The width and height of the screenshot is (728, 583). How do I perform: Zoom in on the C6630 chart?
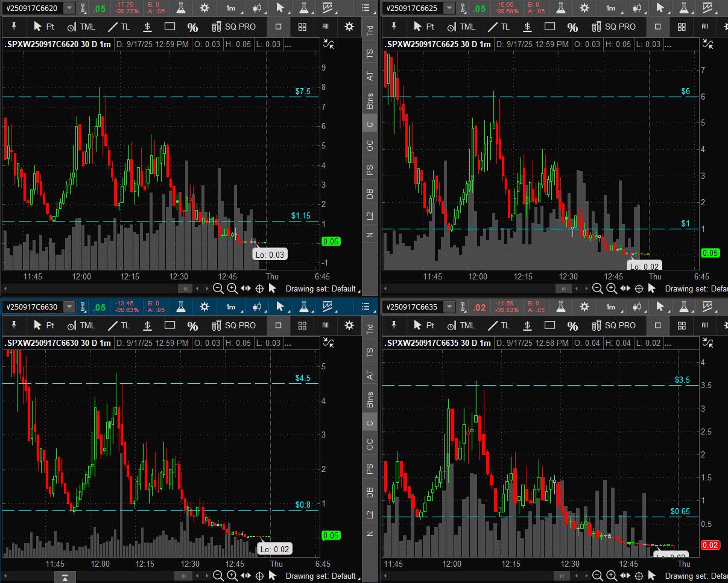point(233,576)
